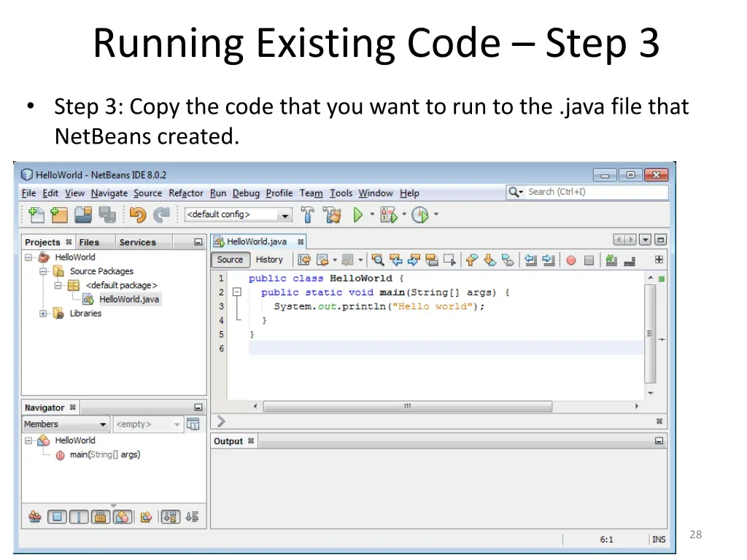The width and height of the screenshot is (747, 560).
Task: Click the New File toolbar icon
Action: (36, 215)
